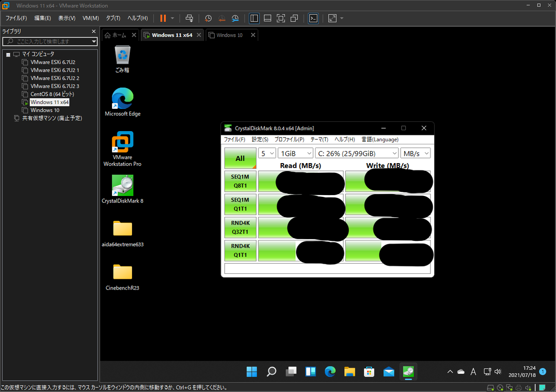Close the ライブラリ panel
This screenshot has width=556, height=392.
[94, 32]
